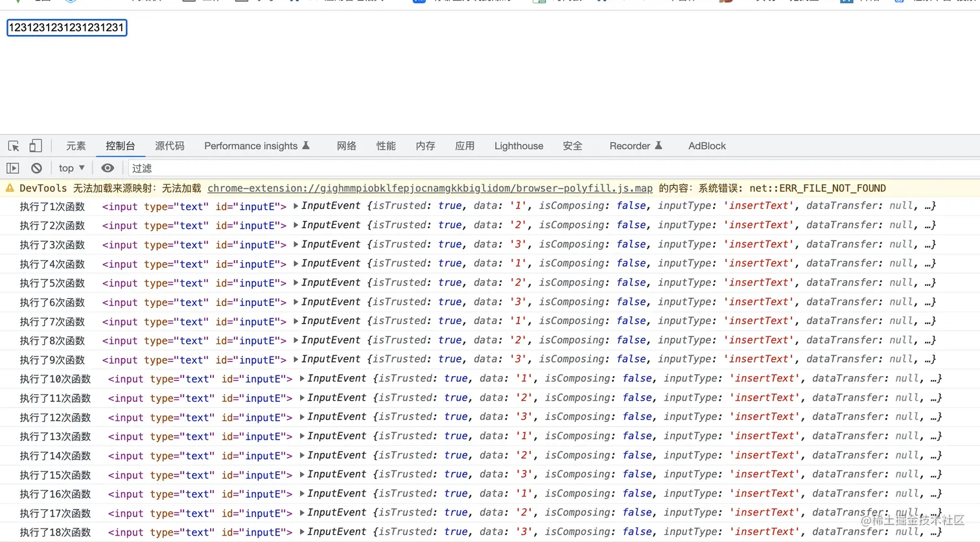The height and width of the screenshot is (542, 980).
Task: Switch to the 控制台 tab
Action: pyautogui.click(x=121, y=146)
